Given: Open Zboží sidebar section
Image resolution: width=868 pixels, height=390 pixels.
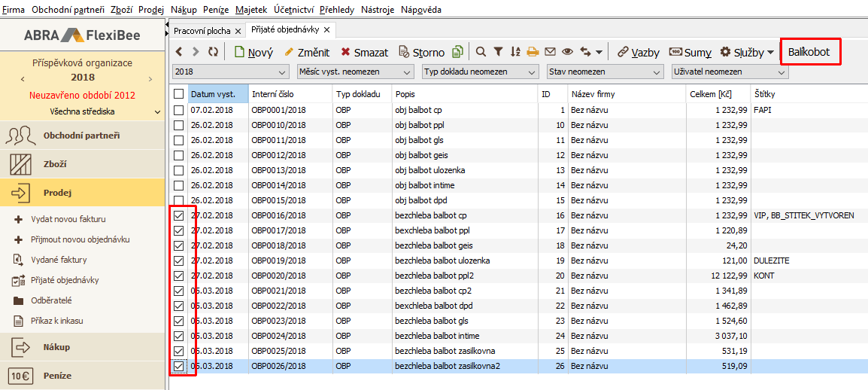Looking at the screenshot, I should pyautogui.click(x=83, y=164).
